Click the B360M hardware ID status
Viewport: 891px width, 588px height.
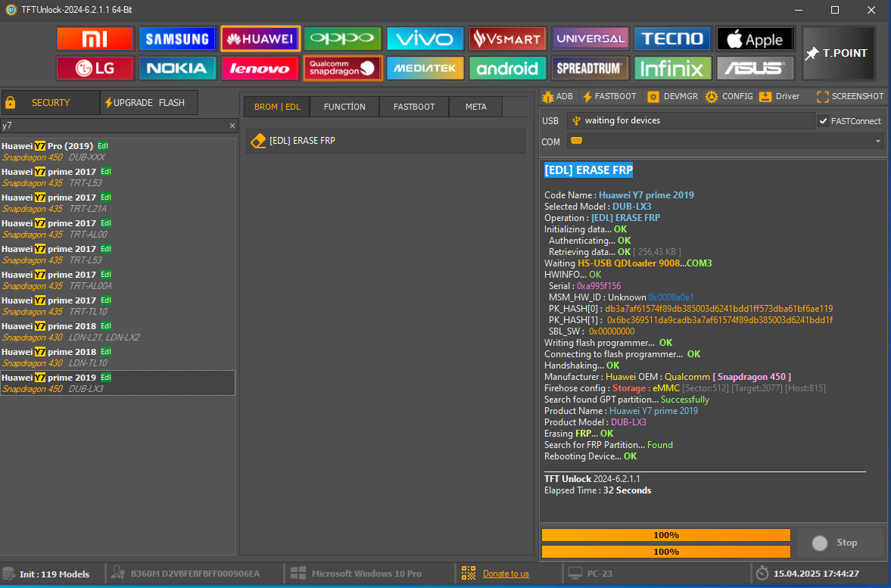(185, 574)
